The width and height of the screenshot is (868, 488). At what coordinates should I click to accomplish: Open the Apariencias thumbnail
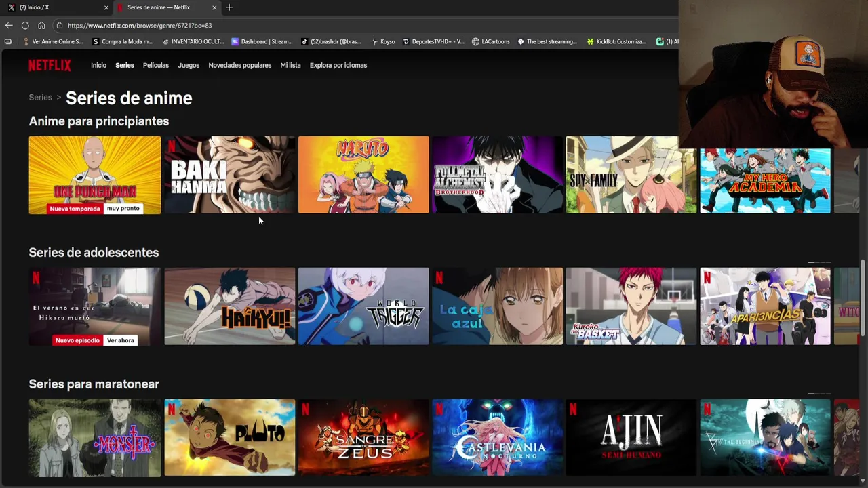[x=765, y=306]
